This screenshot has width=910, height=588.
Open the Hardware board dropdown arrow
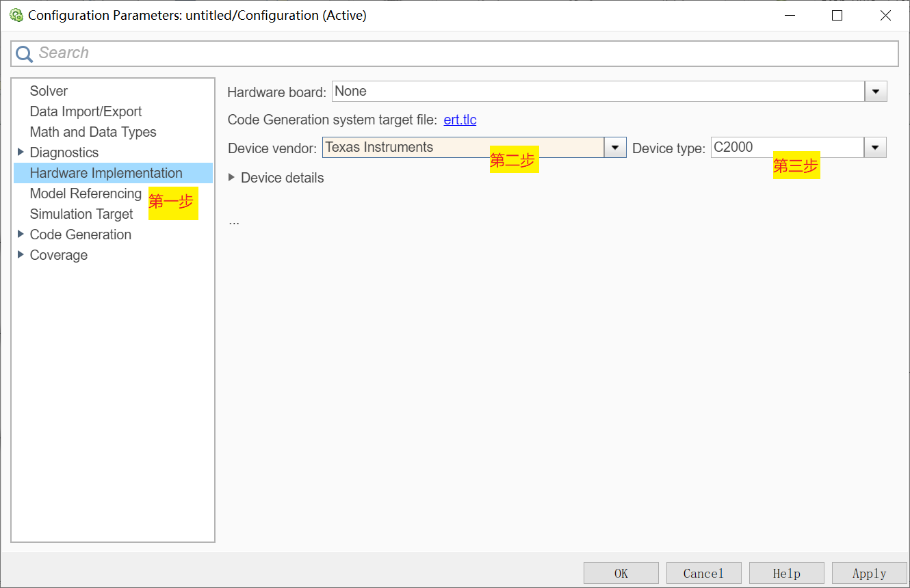point(876,92)
